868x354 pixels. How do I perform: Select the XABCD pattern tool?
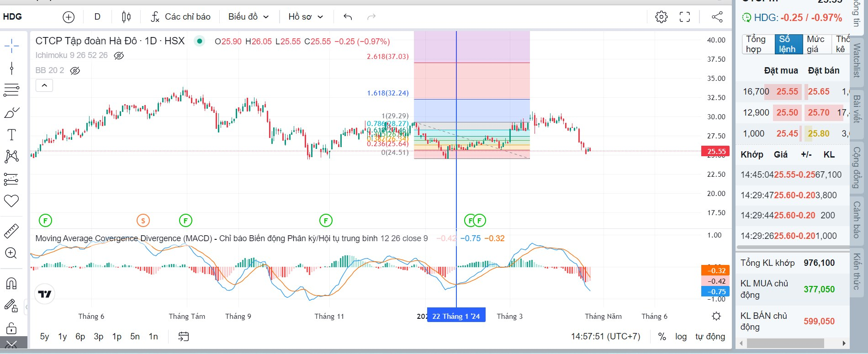tap(11, 157)
